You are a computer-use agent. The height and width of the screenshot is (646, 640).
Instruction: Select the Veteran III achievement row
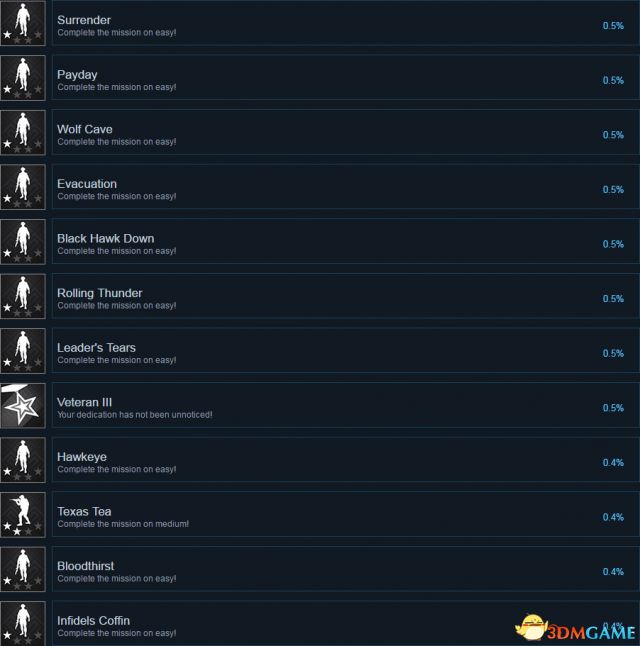point(346,405)
